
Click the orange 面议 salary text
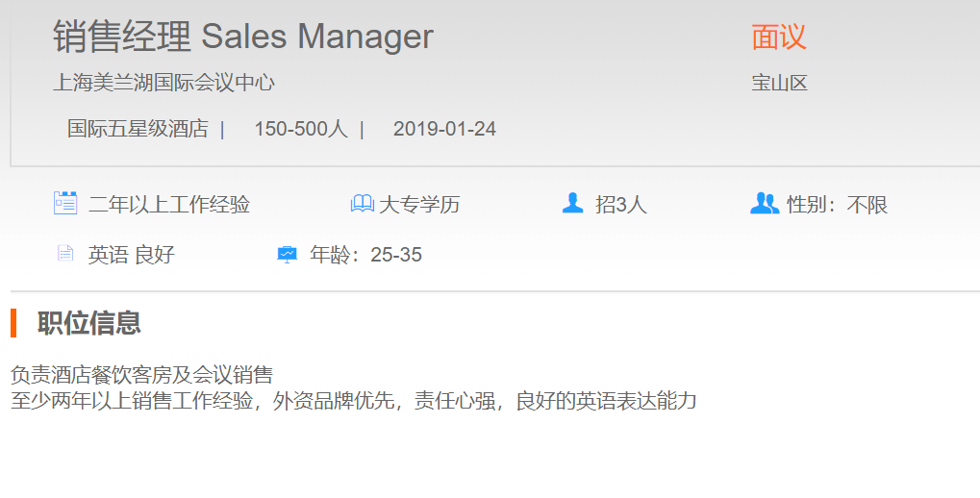coord(779,37)
